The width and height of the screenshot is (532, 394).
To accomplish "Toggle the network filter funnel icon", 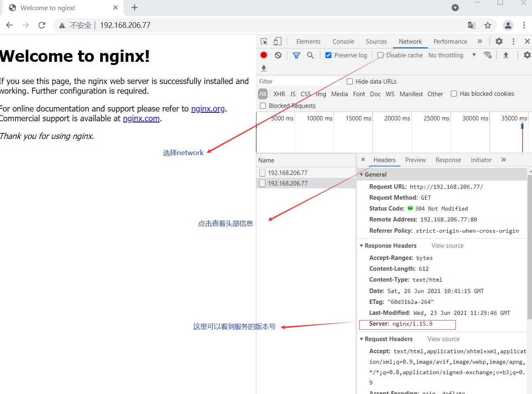I will point(296,55).
